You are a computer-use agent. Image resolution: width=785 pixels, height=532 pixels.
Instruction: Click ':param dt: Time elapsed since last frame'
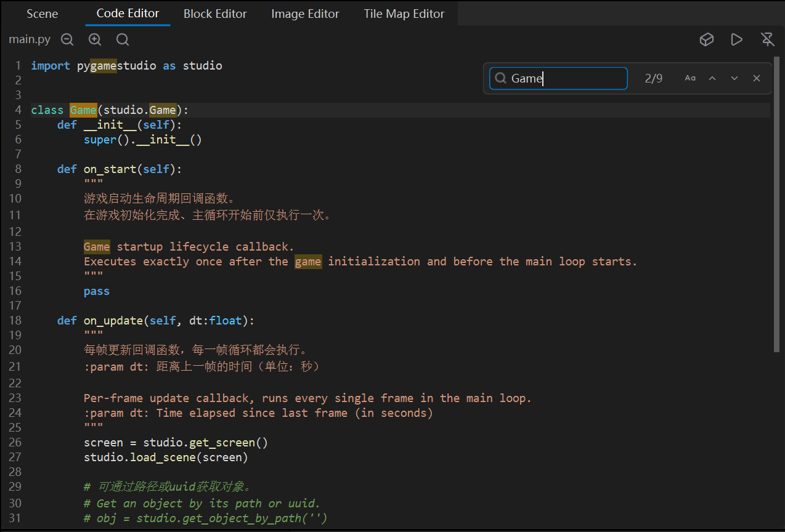(258, 413)
